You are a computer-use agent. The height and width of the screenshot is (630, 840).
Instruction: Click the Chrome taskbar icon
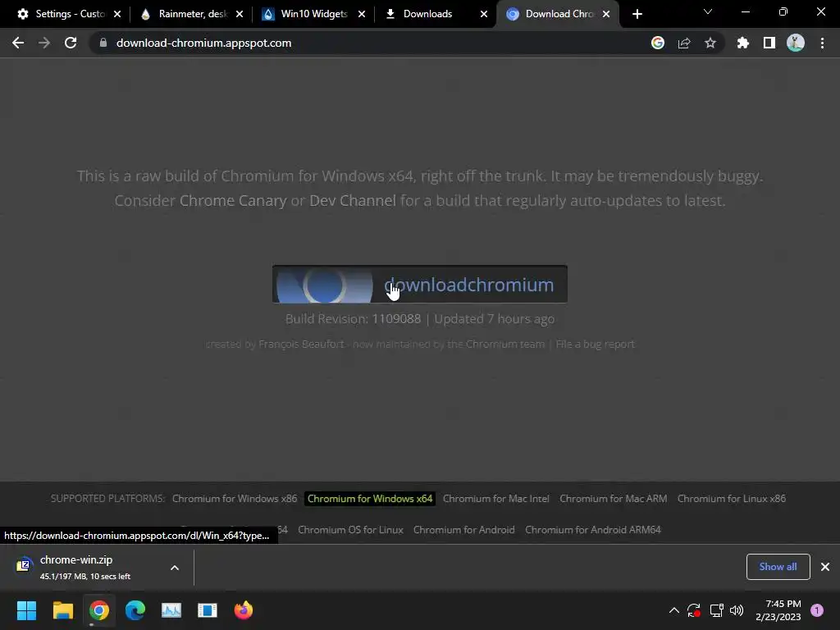point(99,610)
